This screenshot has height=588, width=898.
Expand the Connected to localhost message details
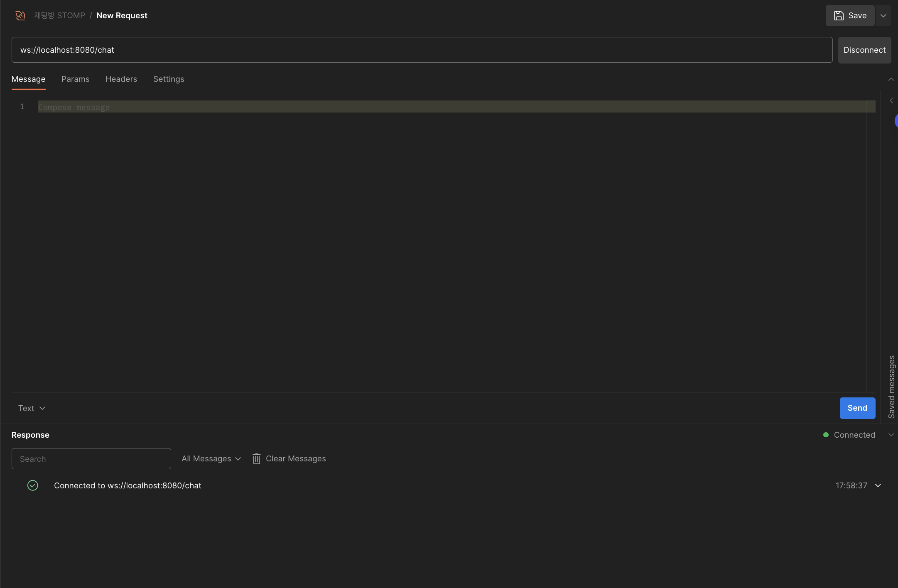tap(878, 485)
